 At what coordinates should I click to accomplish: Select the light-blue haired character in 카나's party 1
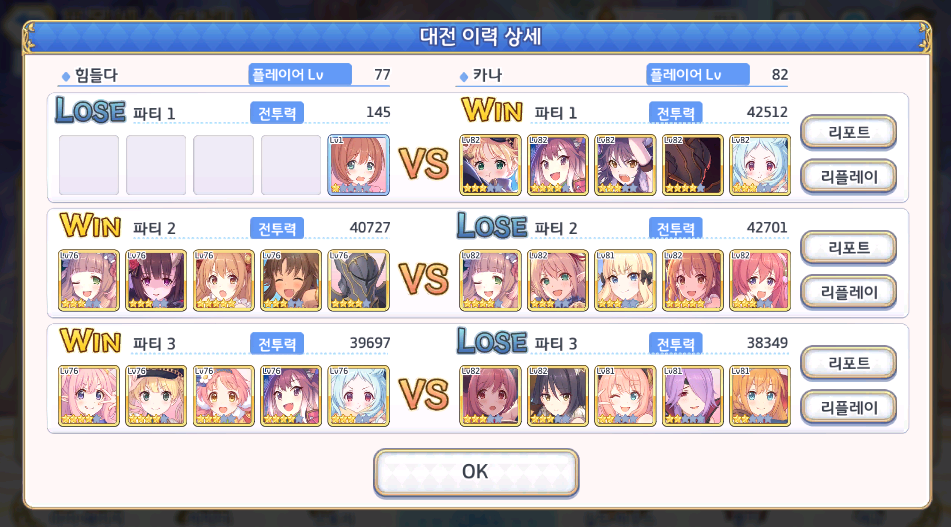[x=759, y=165]
